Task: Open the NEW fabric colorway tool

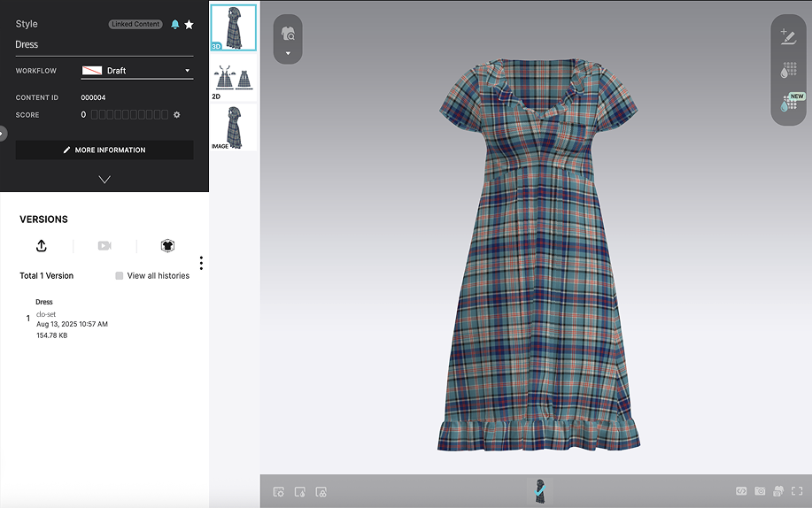Action: pos(789,102)
